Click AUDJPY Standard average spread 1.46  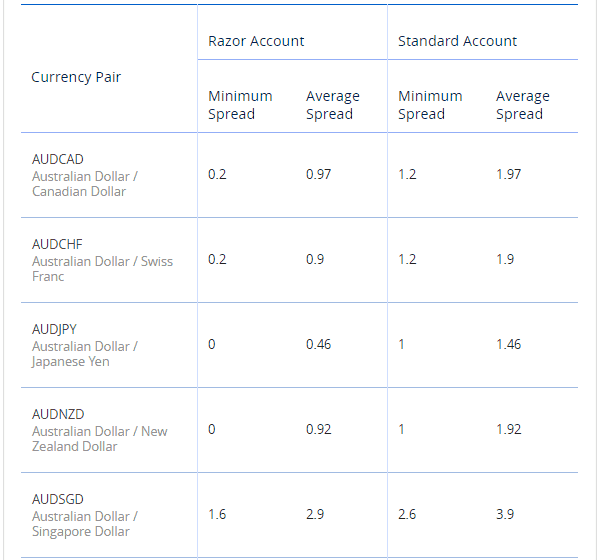[x=508, y=345]
